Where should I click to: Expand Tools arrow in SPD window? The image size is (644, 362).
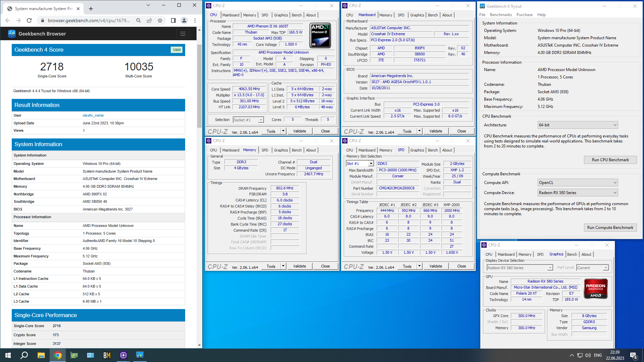419,266
